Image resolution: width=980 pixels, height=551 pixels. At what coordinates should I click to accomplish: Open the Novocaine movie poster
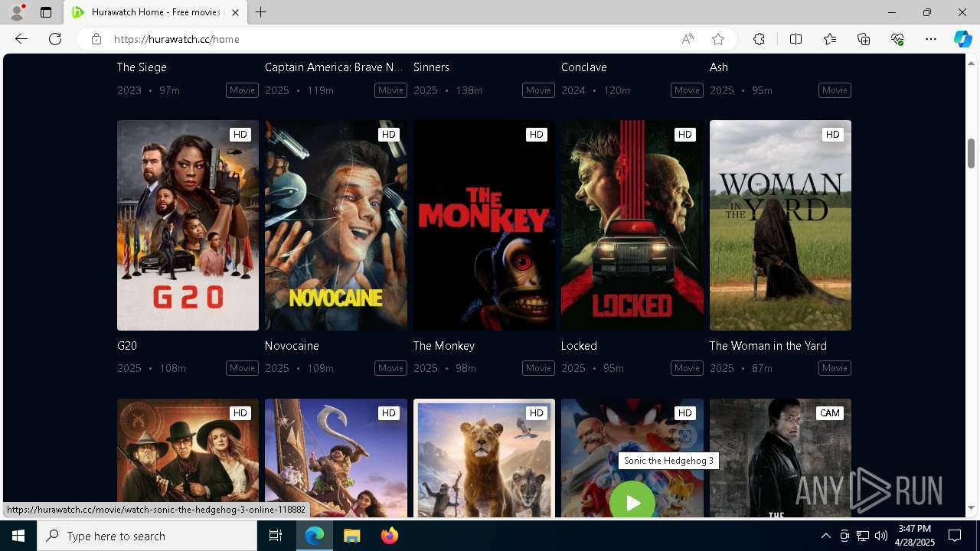[x=336, y=225]
